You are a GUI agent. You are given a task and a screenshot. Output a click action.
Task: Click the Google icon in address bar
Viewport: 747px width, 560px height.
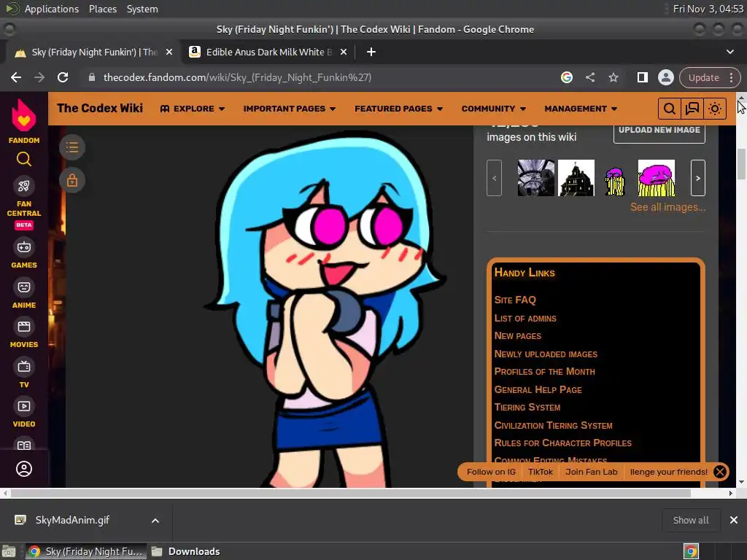pyautogui.click(x=566, y=77)
